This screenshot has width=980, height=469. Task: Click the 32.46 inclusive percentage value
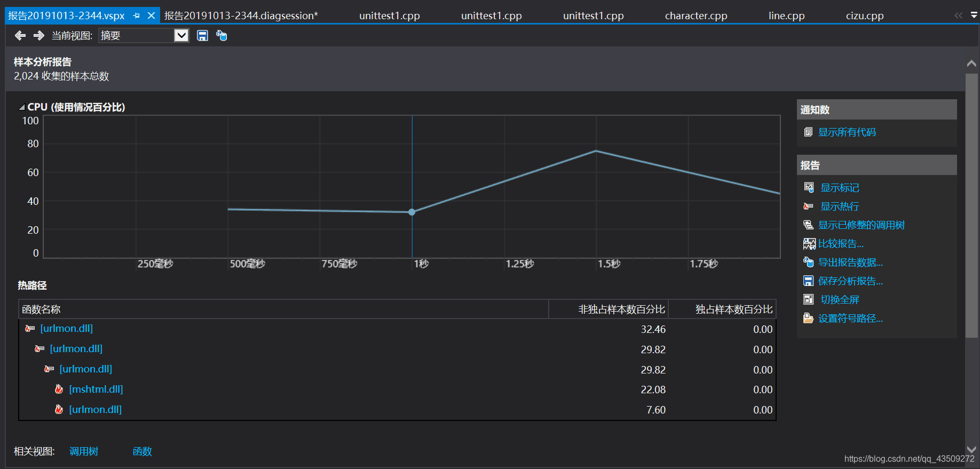(x=653, y=329)
